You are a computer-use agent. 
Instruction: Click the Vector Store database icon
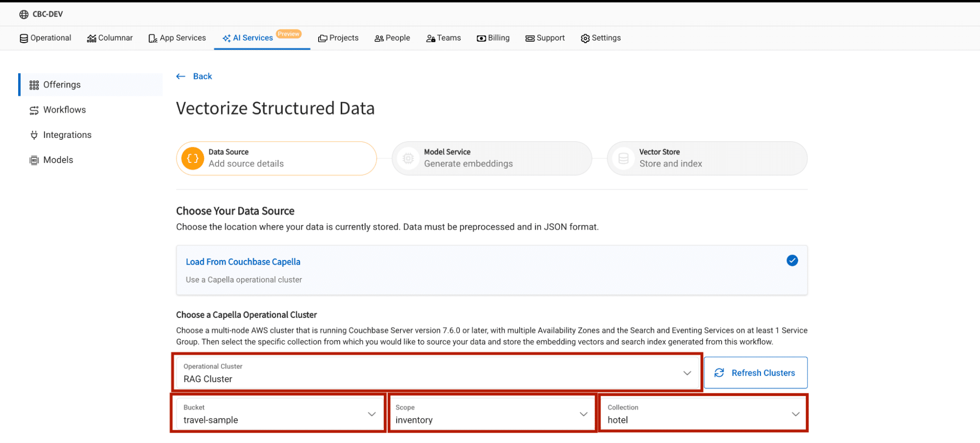[x=624, y=158]
